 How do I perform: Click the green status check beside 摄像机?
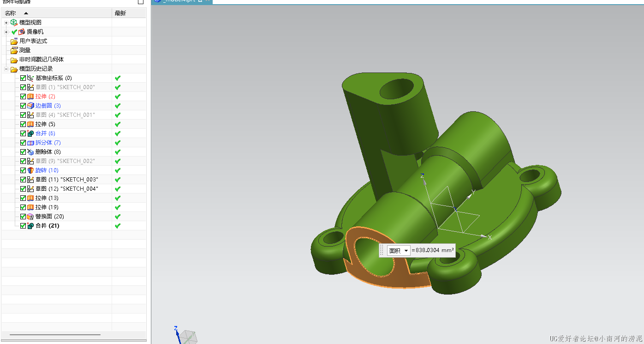[x=14, y=32]
